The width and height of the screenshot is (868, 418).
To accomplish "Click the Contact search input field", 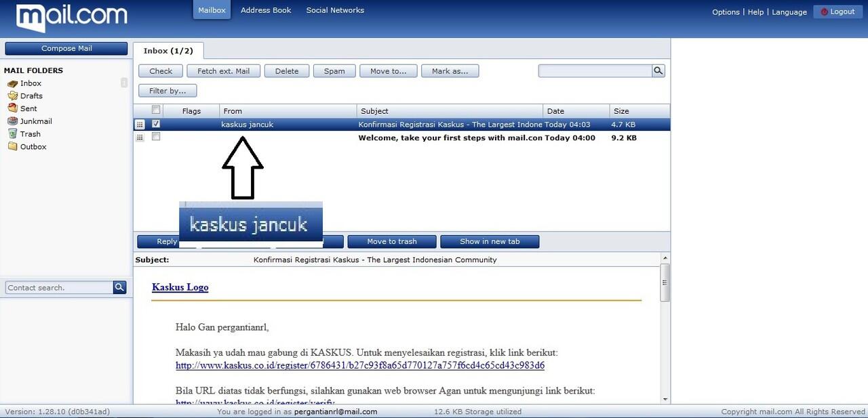I will click(59, 287).
